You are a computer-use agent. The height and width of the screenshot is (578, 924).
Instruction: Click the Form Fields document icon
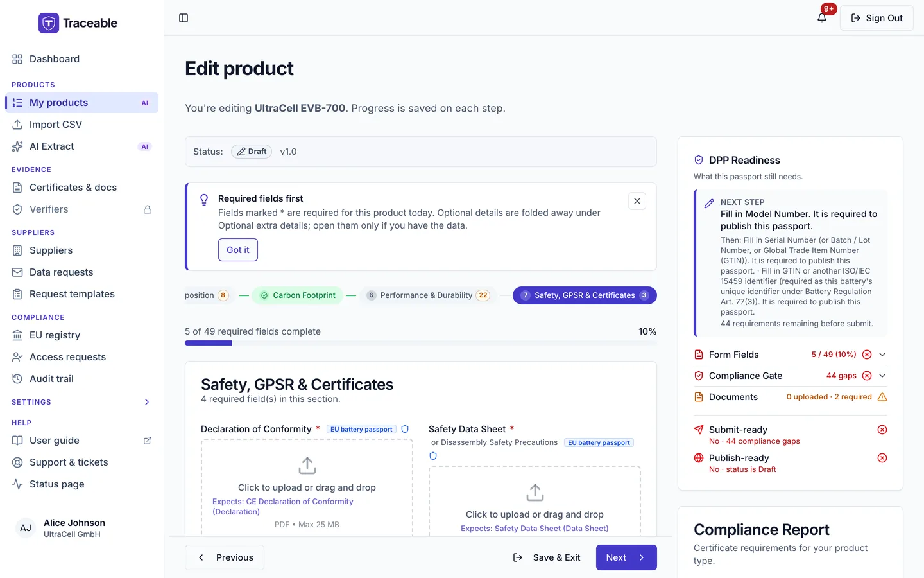[699, 355]
